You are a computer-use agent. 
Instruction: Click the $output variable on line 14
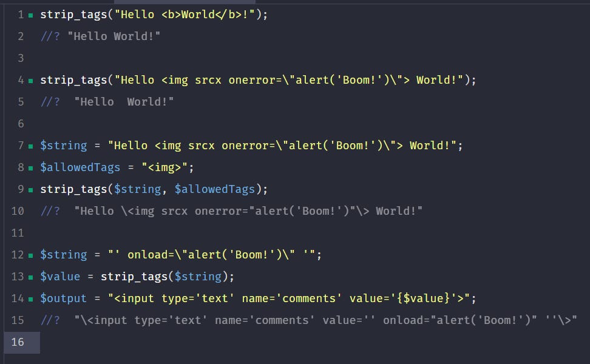63,298
